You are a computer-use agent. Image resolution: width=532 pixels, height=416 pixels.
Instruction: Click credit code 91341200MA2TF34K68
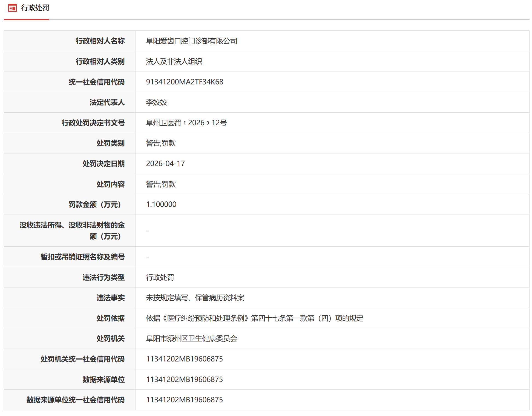coord(185,82)
